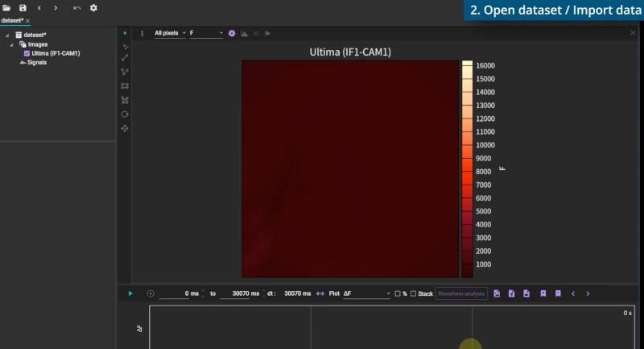
Task: Click the third purple export file icon
Action: pos(526,293)
